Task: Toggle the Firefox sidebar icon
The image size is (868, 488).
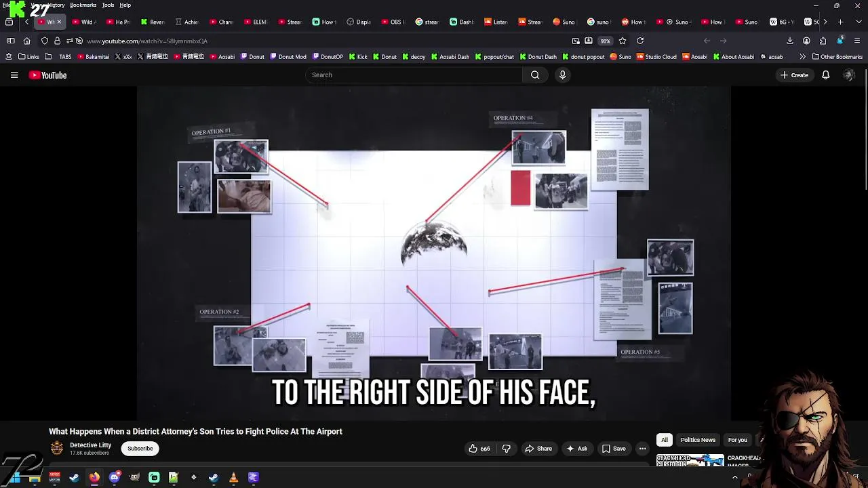Action: (10, 41)
